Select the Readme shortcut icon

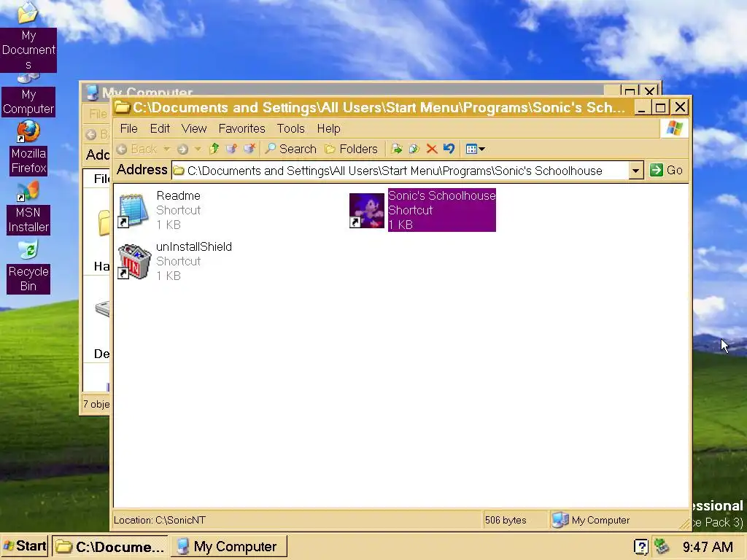[133, 210]
